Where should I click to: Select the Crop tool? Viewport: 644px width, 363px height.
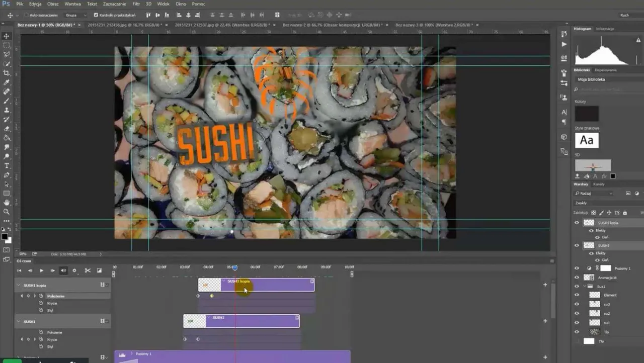(7, 72)
